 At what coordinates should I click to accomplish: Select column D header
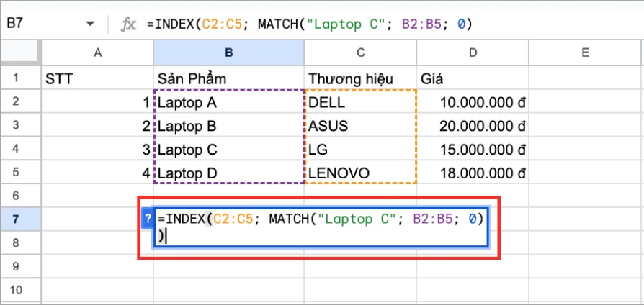[x=473, y=53]
